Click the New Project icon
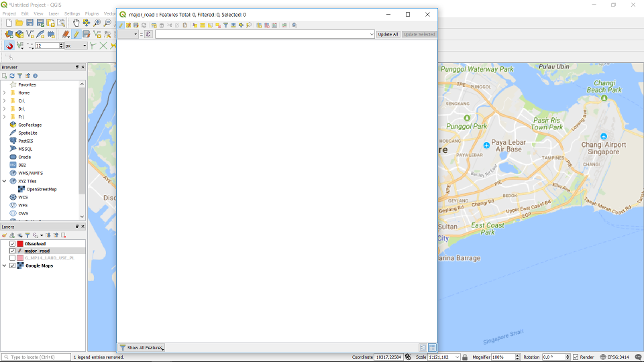The image size is (644, 362). pyautogui.click(x=9, y=23)
